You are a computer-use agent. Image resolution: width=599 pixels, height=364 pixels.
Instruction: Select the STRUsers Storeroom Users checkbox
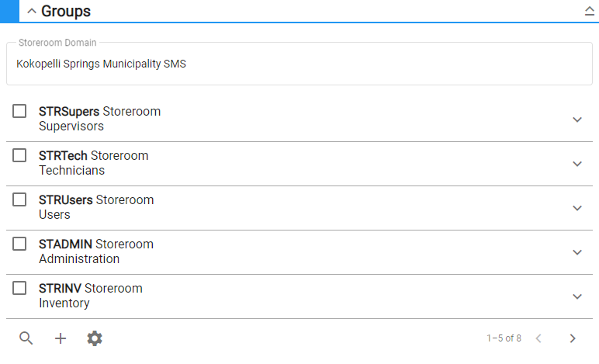point(19,199)
